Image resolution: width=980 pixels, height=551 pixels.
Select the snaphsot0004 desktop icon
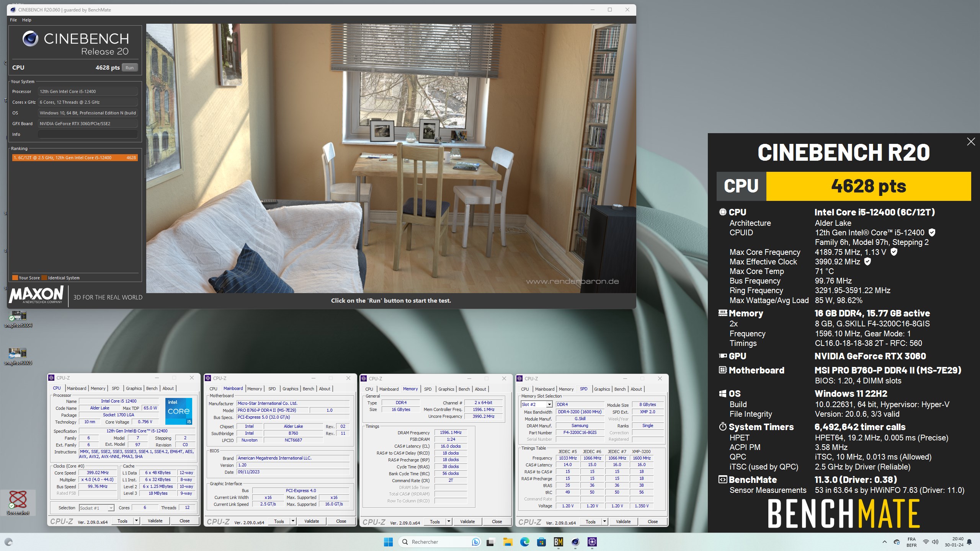pos(18,319)
